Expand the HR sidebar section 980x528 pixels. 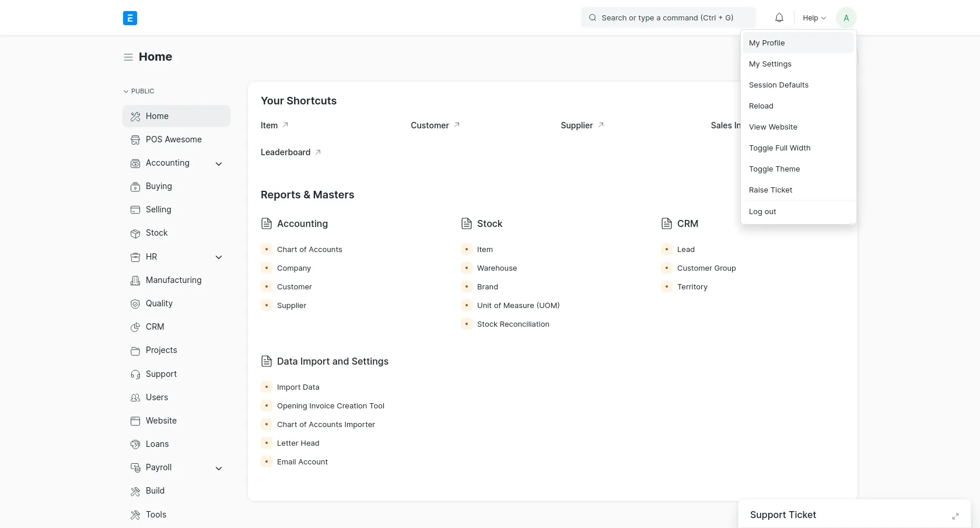[219, 257]
